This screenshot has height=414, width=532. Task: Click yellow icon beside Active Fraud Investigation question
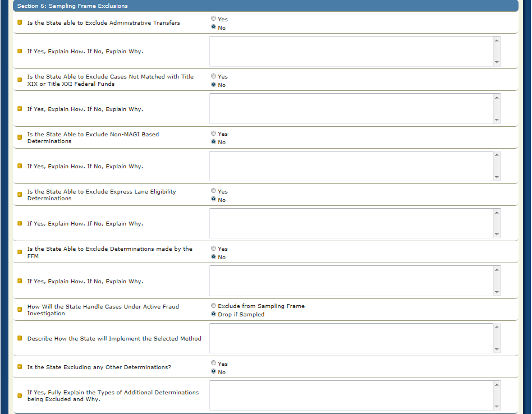click(20, 310)
